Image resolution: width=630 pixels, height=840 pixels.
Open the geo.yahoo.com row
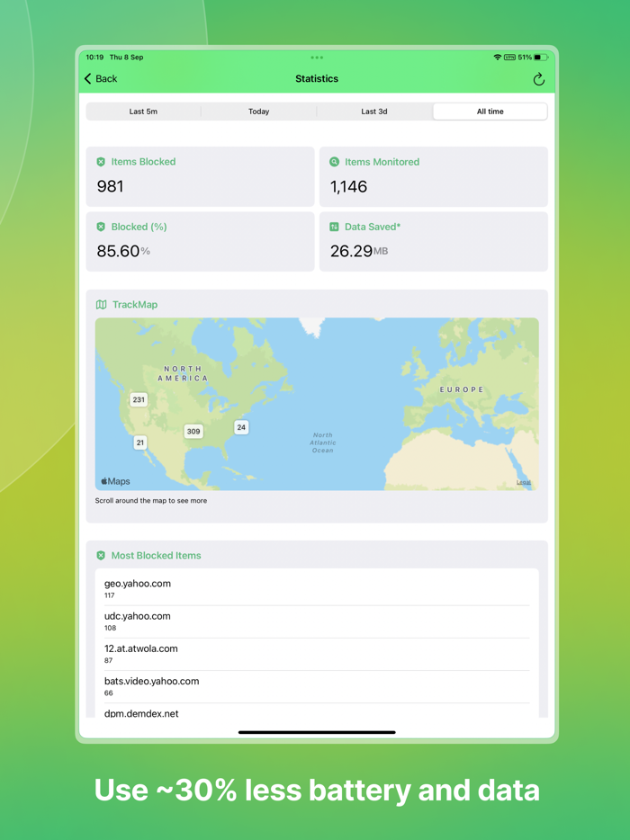click(317, 589)
